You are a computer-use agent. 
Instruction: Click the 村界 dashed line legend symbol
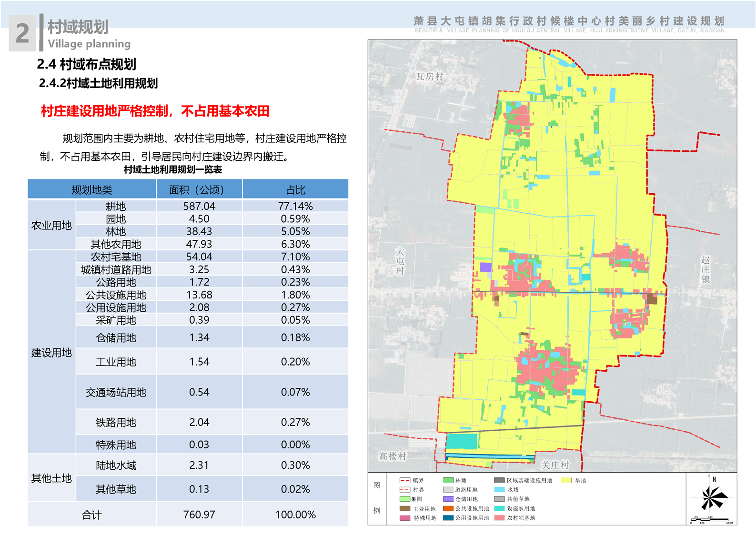pos(404,490)
